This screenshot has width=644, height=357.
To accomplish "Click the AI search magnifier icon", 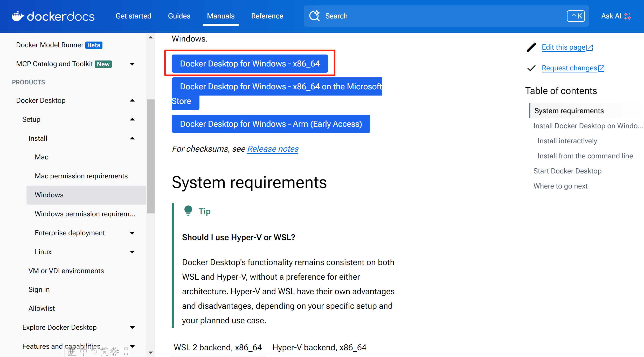I will point(314,16).
